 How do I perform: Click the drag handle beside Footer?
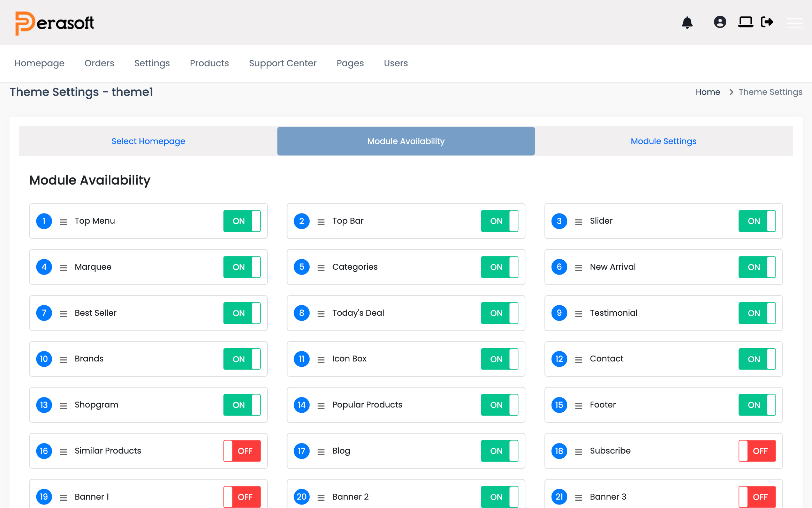579,406
